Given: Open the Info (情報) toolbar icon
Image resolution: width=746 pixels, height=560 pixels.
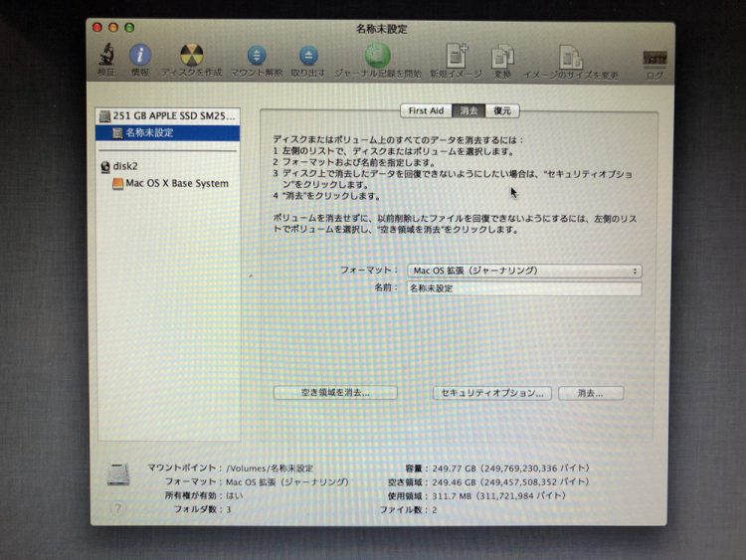Looking at the screenshot, I should pos(140,55).
